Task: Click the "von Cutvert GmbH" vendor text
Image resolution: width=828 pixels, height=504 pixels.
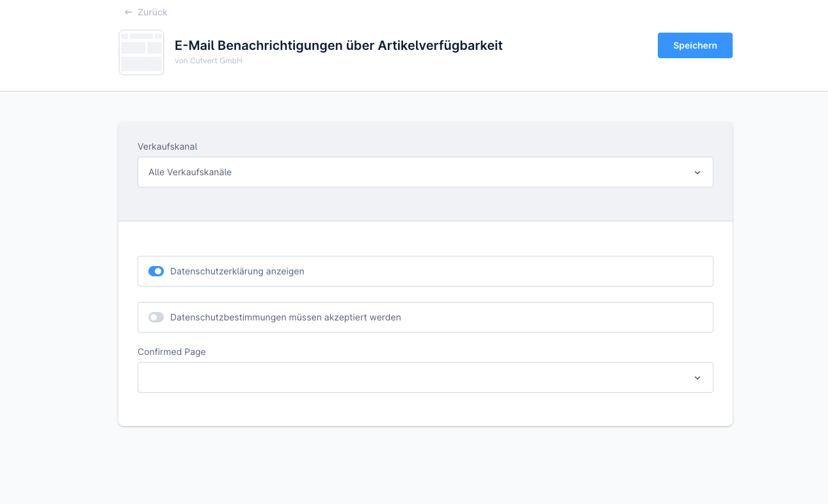Action: (x=209, y=61)
